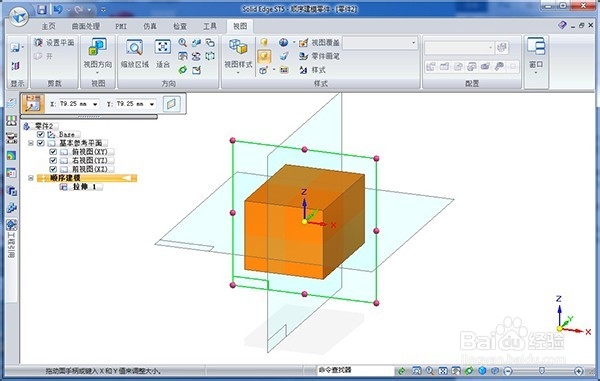Screen dimensions: 600x381
Task: Click the colorful simulation icon in the left sidebar
Action: 11,155
